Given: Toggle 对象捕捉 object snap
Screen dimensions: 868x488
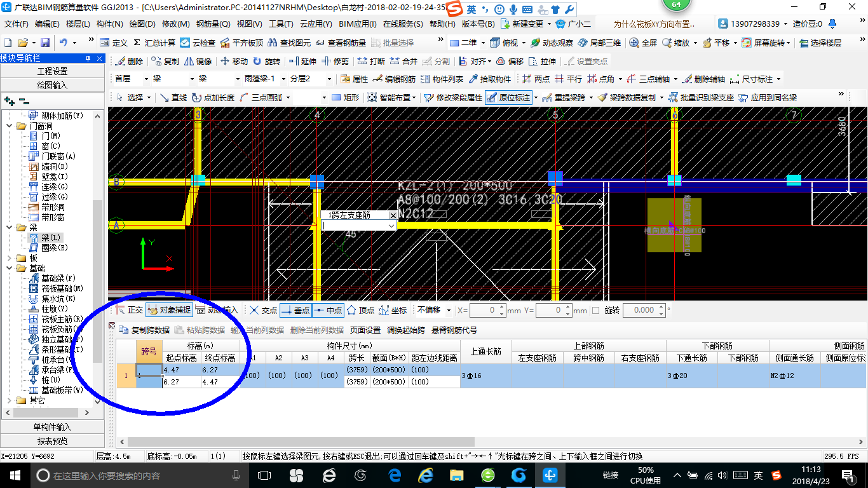Looking at the screenshot, I should click(x=169, y=310).
